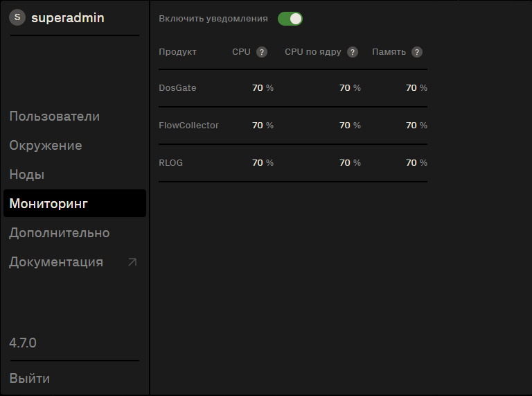The height and width of the screenshot is (396, 532).
Task: Click the superadmin username label
Action: click(68, 18)
